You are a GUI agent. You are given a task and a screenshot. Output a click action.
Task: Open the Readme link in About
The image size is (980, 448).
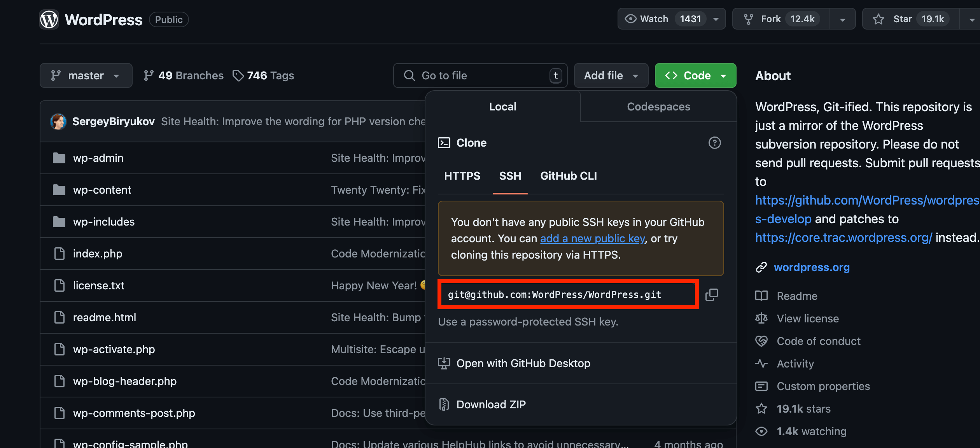click(x=797, y=296)
